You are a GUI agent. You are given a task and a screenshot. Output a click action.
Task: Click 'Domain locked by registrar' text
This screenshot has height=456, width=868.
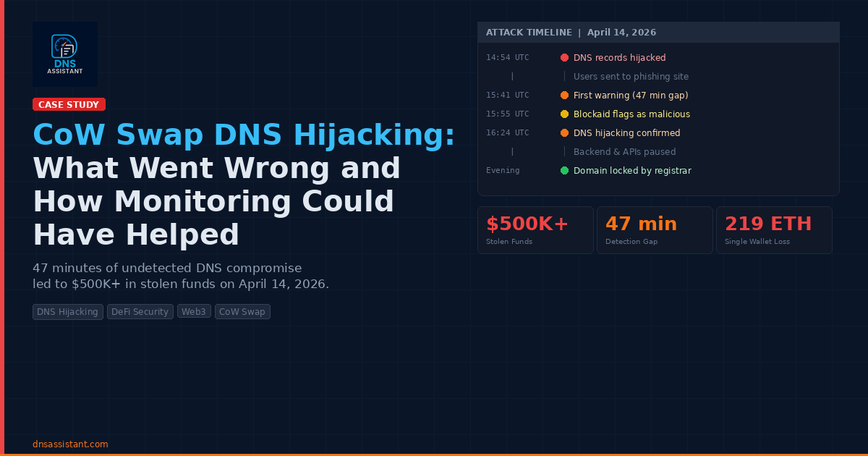(x=632, y=171)
